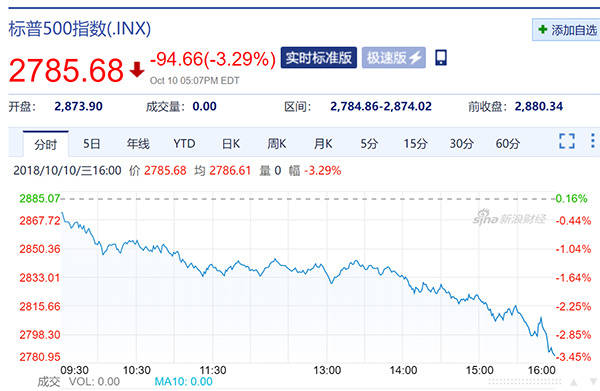
Task: Open fullscreen chart view icon
Action: pyautogui.click(x=567, y=141)
